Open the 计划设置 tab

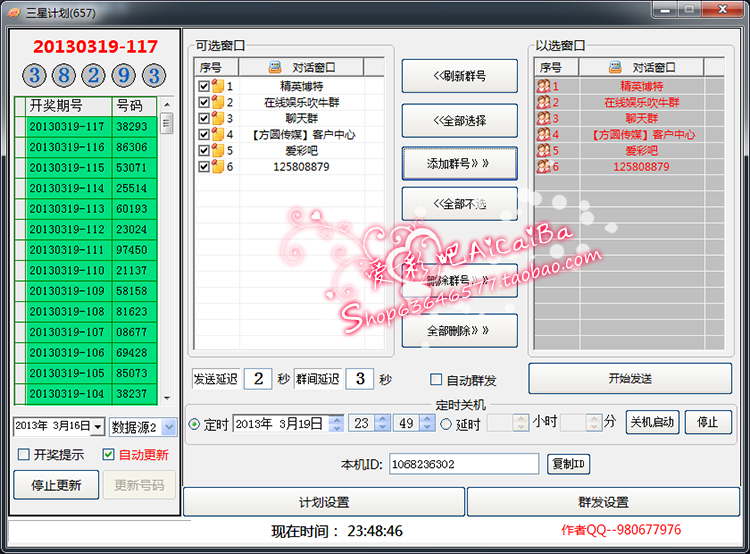tap(324, 502)
